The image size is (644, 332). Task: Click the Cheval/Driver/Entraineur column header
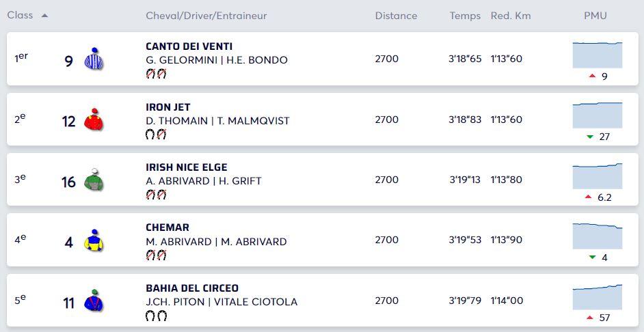tap(206, 16)
